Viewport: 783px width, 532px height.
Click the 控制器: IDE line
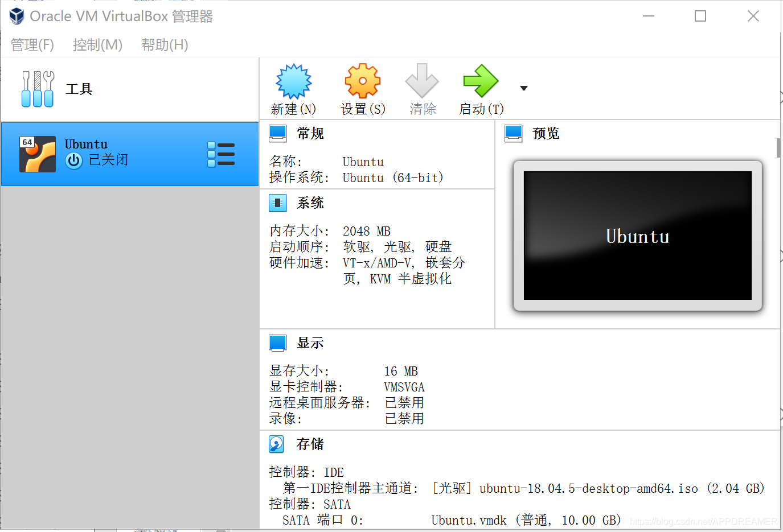pyautogui.click(x=306, y=473)
